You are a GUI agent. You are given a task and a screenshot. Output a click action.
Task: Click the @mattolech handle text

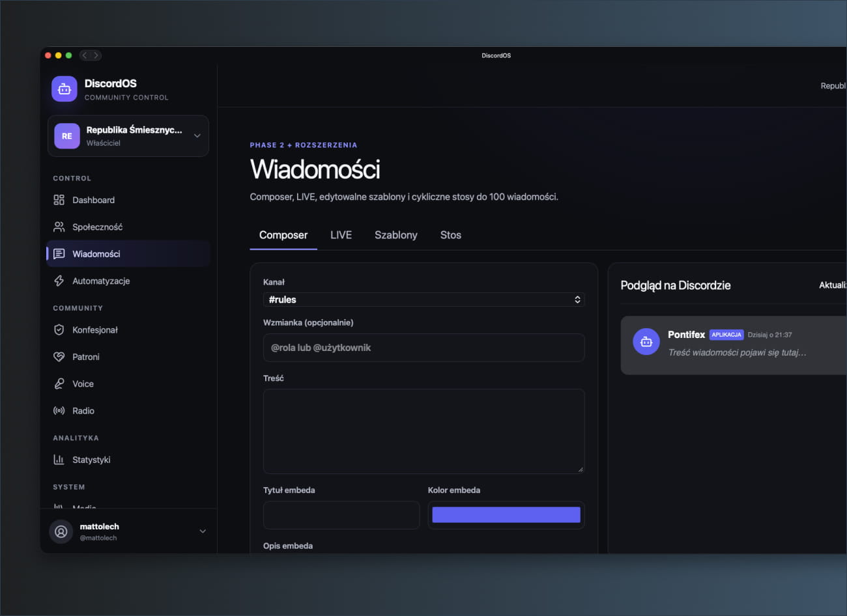(98, 538)
